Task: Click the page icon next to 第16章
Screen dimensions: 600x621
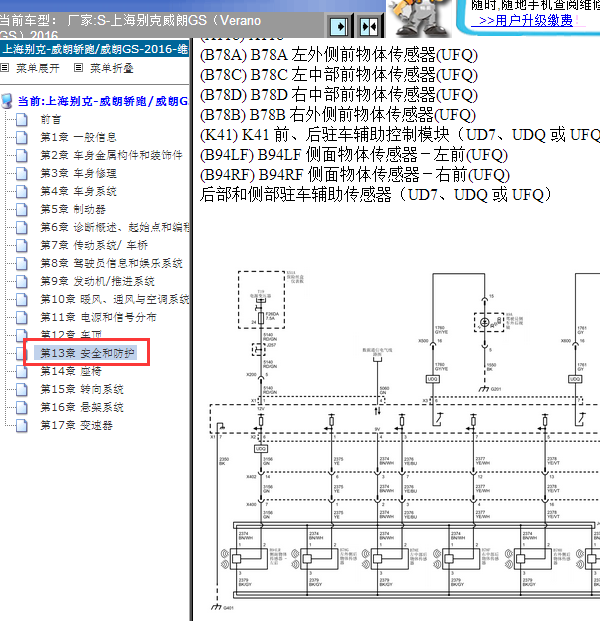Action: (22, 408)
